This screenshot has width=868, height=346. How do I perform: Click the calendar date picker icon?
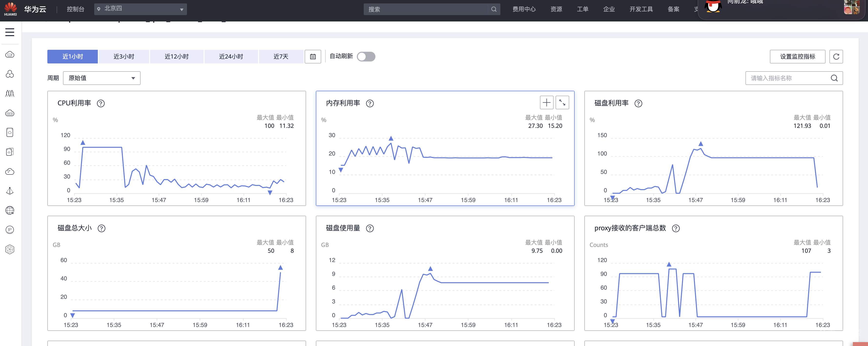(x=313, y=57)
